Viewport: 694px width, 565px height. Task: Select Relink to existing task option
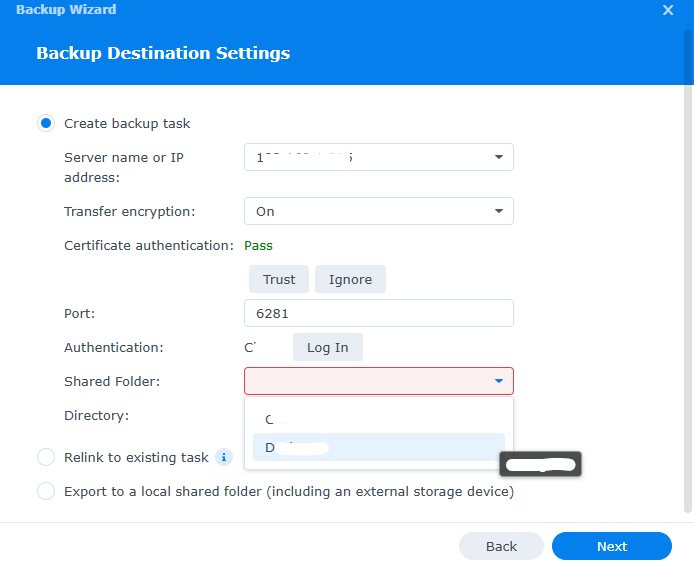pyautogui.click(x=46, y=457)
